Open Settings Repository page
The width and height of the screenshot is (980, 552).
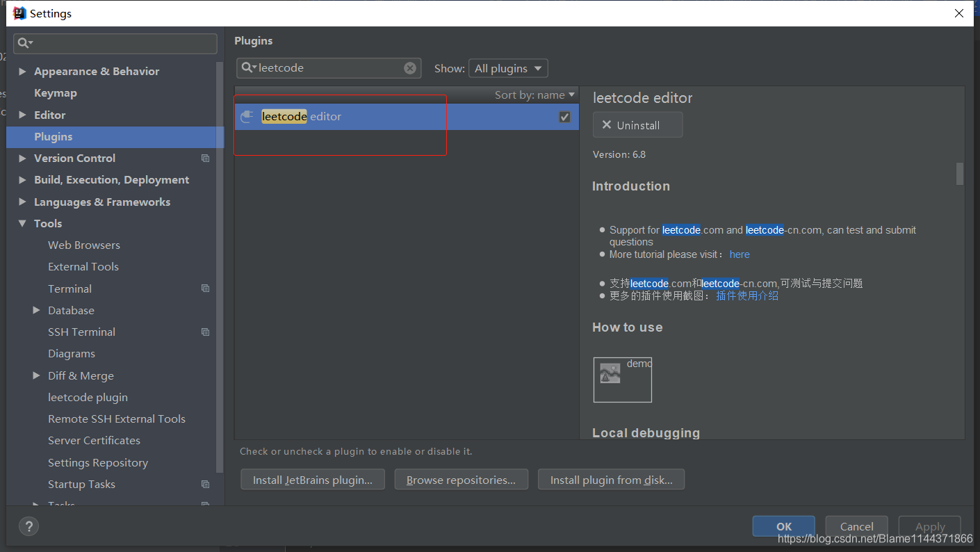[x=98, y=463]
